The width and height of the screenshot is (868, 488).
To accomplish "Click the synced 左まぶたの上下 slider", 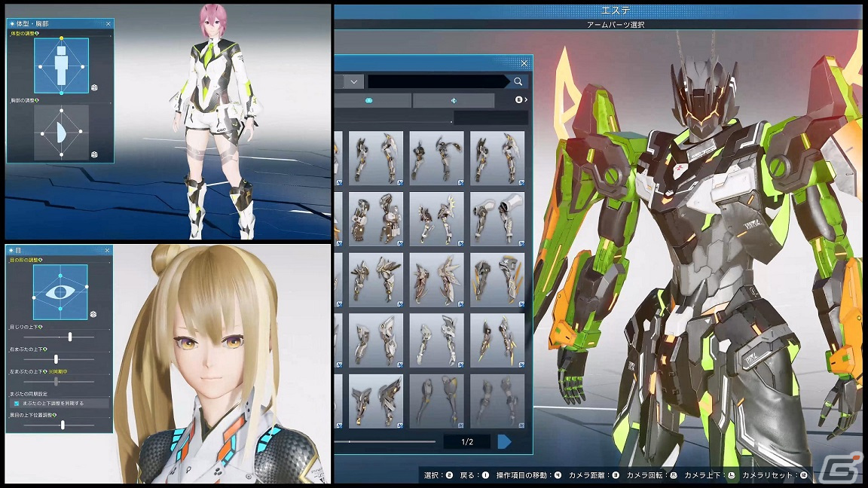I will click(60, 381).
